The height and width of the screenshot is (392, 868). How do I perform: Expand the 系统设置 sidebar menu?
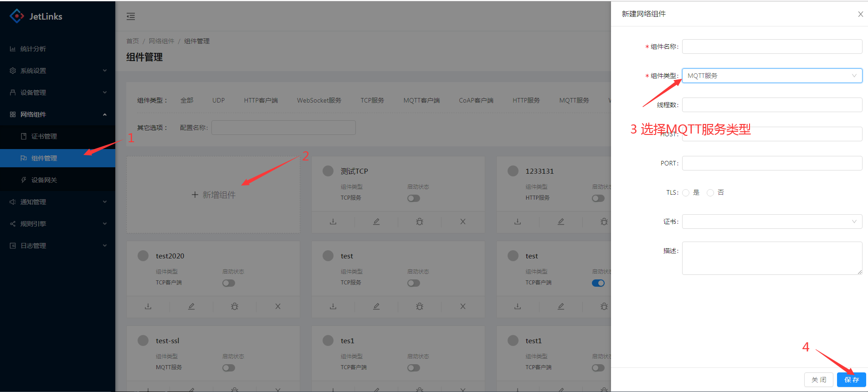57,71
